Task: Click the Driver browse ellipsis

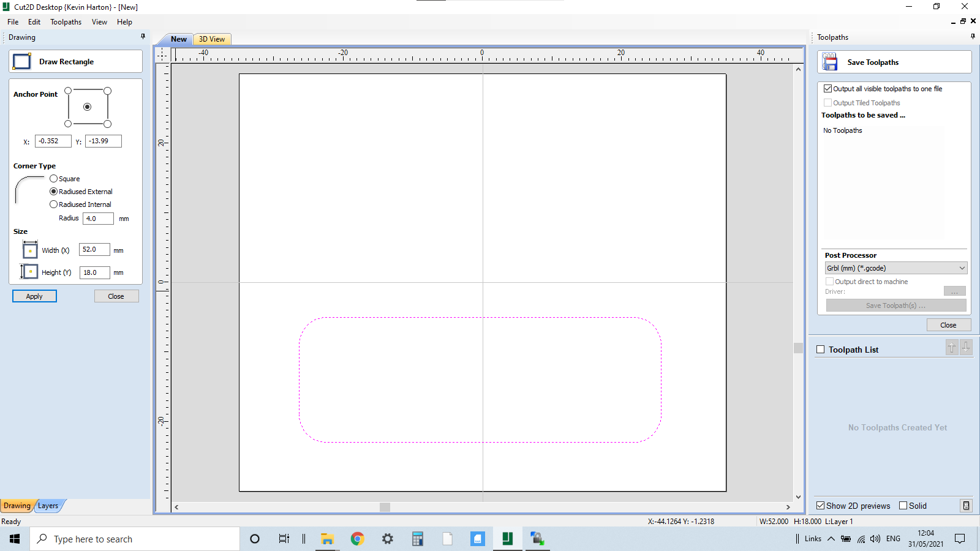Action: tap(954, 291)
